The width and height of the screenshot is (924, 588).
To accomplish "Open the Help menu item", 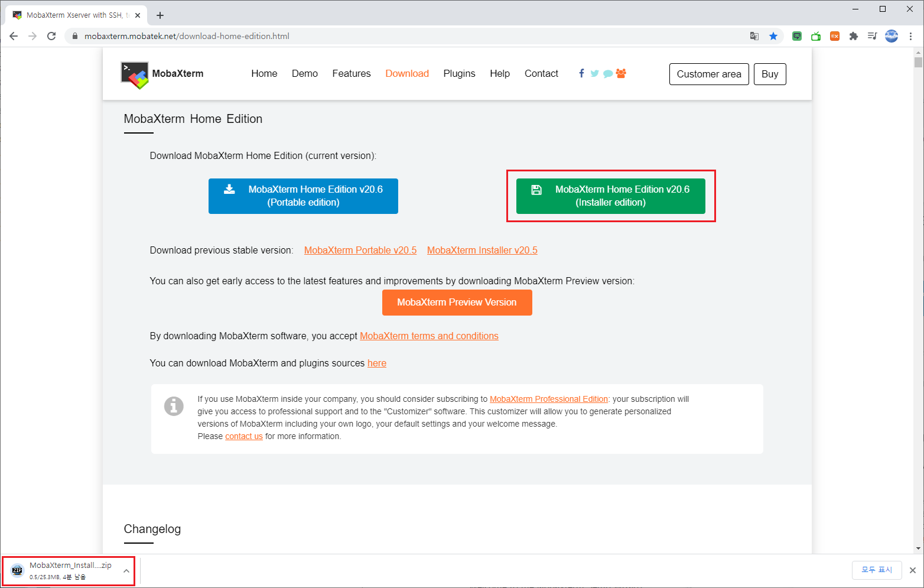I will pyautogui.click(x=500, y=73).
